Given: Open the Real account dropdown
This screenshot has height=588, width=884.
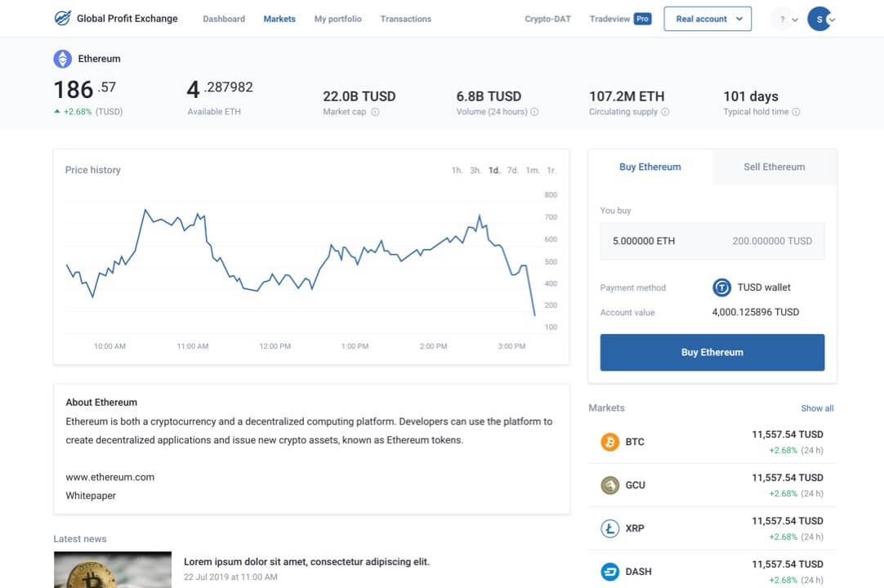Looking at the screenshot, I should tap(708, 19).
